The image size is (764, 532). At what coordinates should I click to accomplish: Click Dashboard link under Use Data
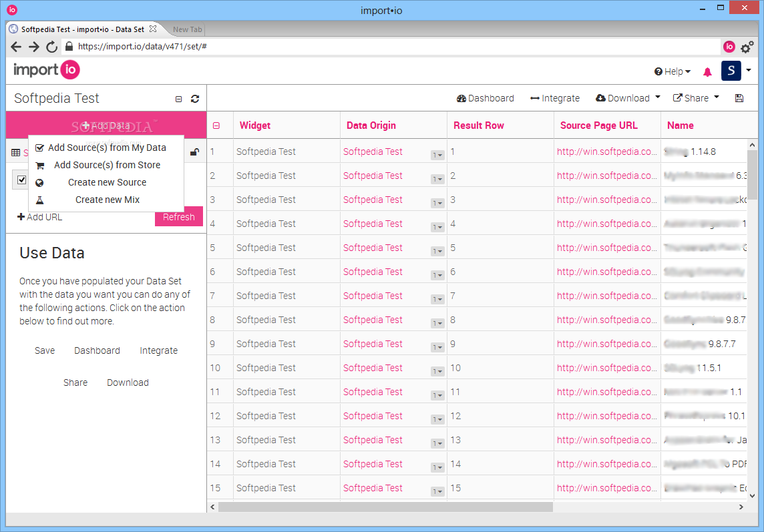click(97, 350)
